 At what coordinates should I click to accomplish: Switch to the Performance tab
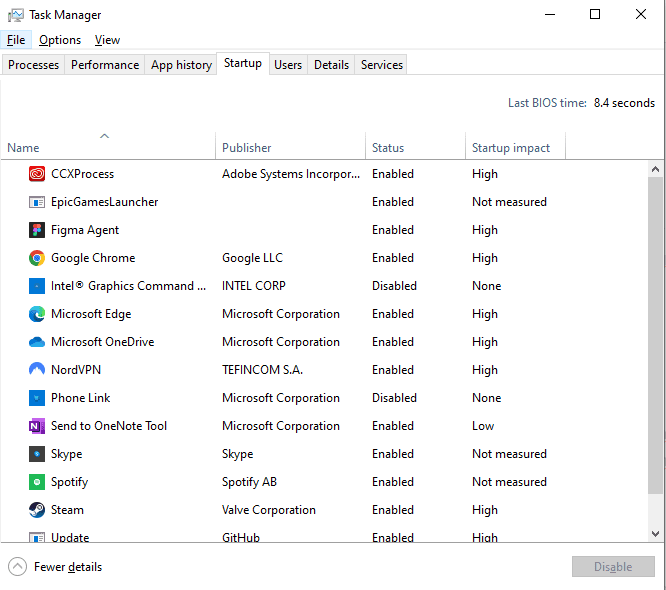(x=105, y=65)
